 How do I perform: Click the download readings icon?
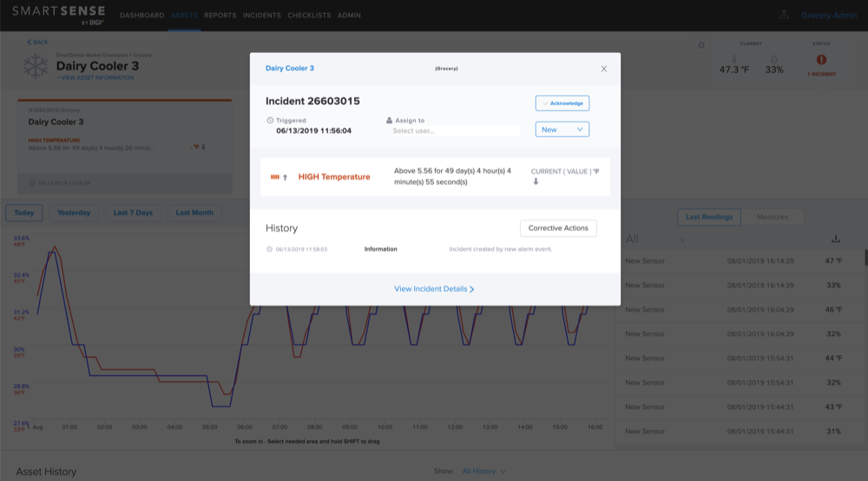[x=836, y=239]
